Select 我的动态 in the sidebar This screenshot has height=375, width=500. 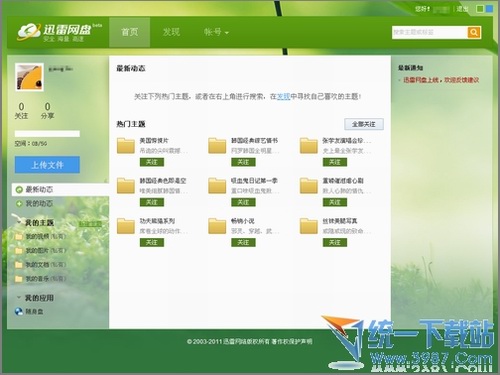point(39,203)
